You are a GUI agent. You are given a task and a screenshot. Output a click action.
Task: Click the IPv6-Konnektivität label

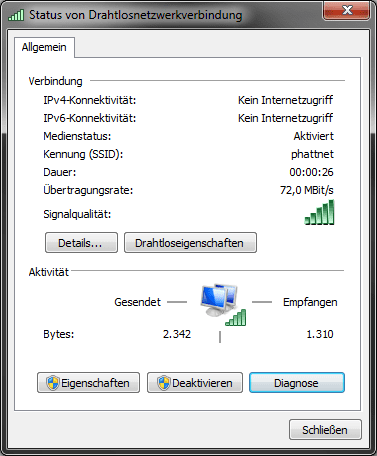point(90,118)
